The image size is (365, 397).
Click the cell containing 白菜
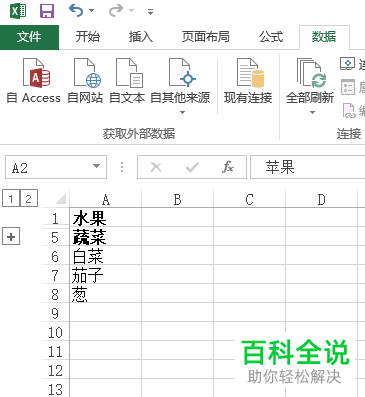pos(106,256)
